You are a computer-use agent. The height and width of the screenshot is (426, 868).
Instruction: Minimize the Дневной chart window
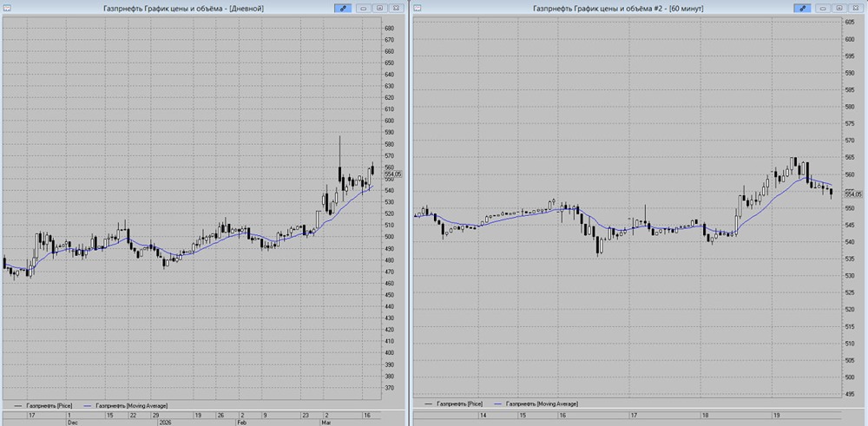[x=364, y=8]
